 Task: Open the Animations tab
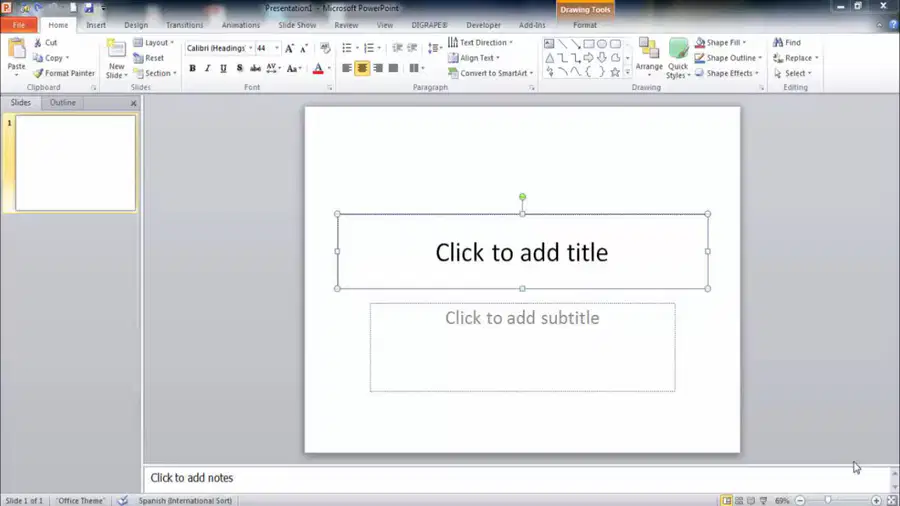241,25
